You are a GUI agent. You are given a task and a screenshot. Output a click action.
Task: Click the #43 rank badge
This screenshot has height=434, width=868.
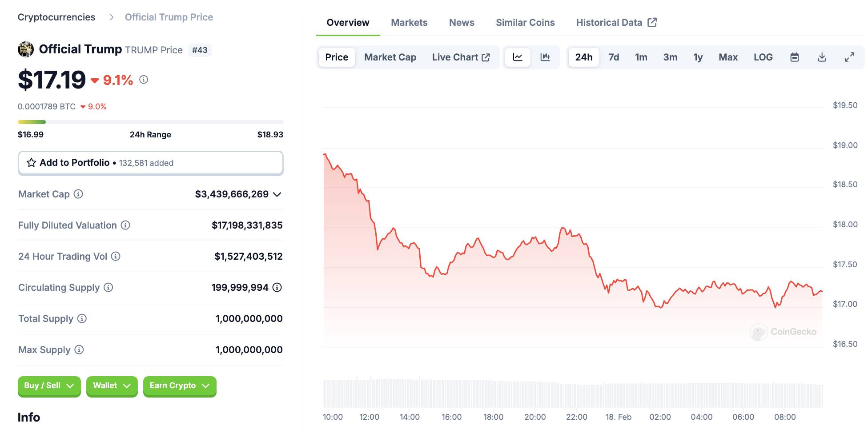pos(200,50)
